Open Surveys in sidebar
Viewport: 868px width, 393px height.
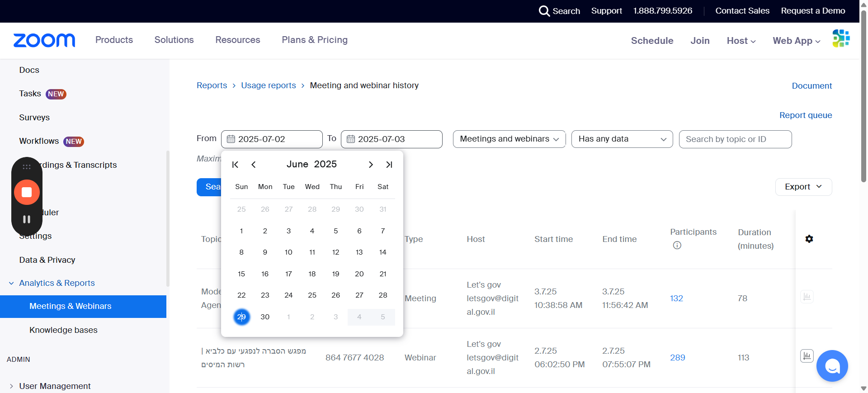[x=34, y=118]
